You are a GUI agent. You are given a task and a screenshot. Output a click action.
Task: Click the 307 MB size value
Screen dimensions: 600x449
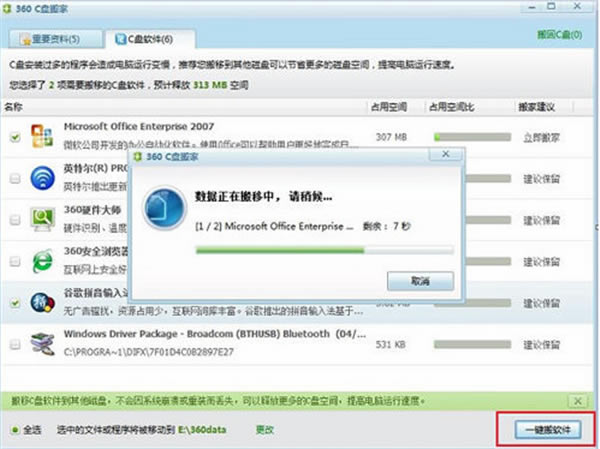pos(391,137)
